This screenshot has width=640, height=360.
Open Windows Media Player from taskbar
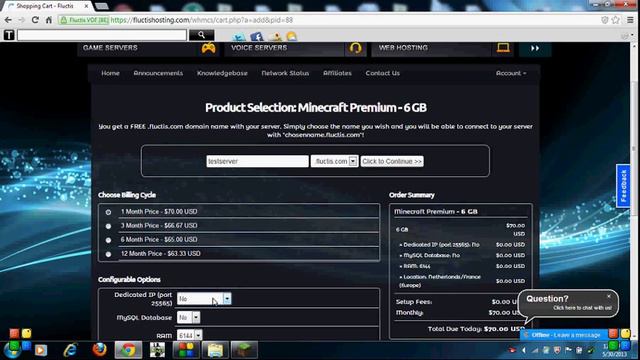click(x=41, y=350)
